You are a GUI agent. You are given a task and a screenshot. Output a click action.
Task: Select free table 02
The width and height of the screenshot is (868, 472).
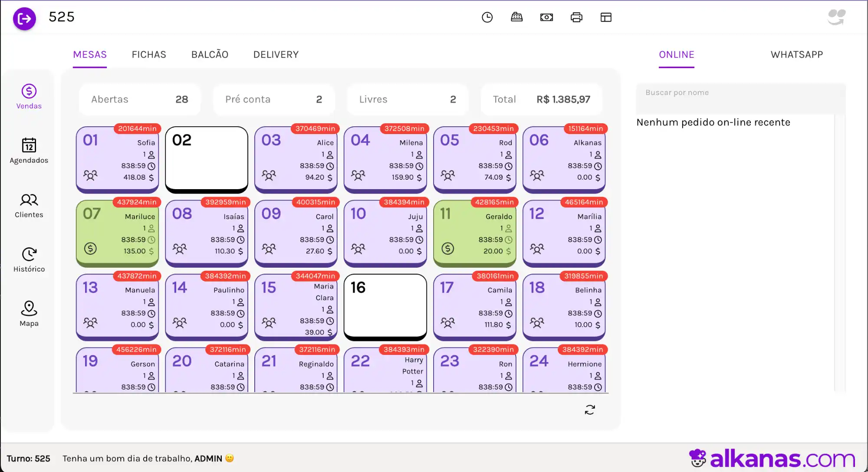(207, 159)
